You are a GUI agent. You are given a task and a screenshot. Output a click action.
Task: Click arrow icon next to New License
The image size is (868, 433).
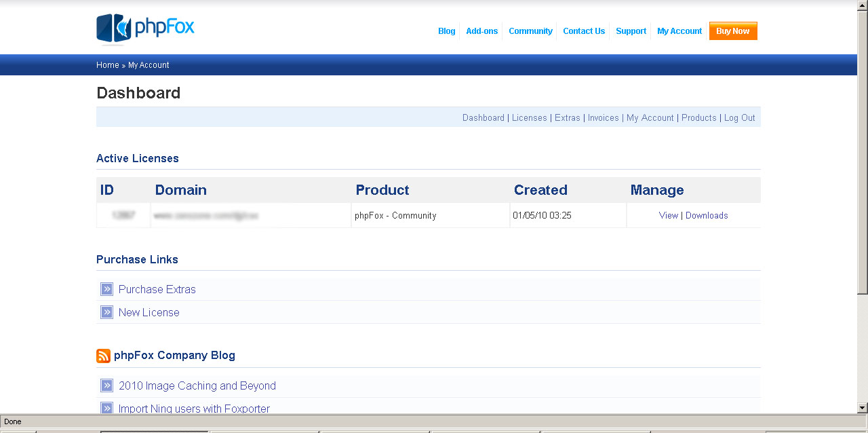(x=106, y=312)
